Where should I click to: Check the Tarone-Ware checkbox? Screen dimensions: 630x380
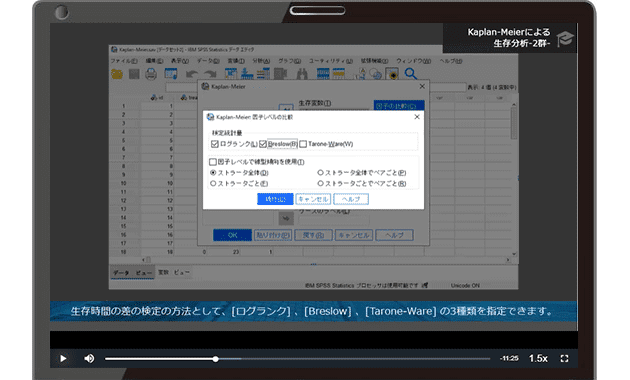tap(303, 144)
